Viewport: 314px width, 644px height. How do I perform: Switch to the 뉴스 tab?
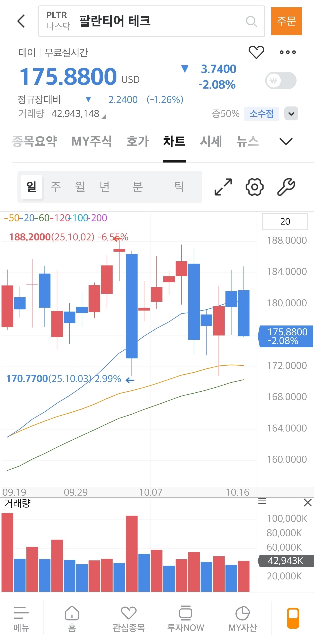247,141
